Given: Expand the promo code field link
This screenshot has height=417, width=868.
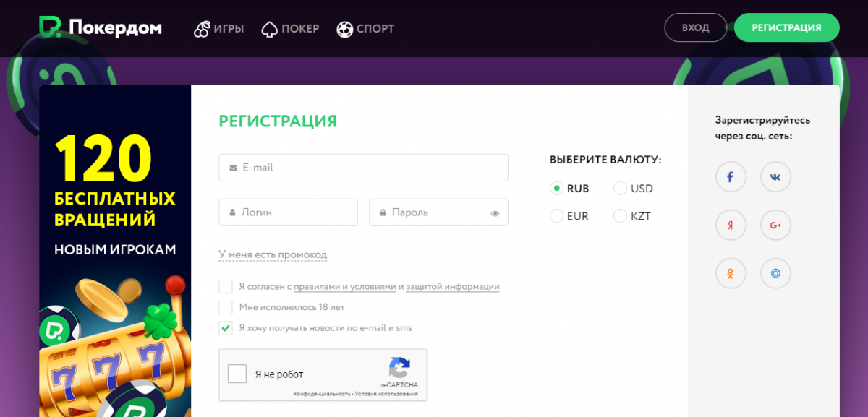Looking at the screenshot, I should pyautogui.click(x=273, y=254).
